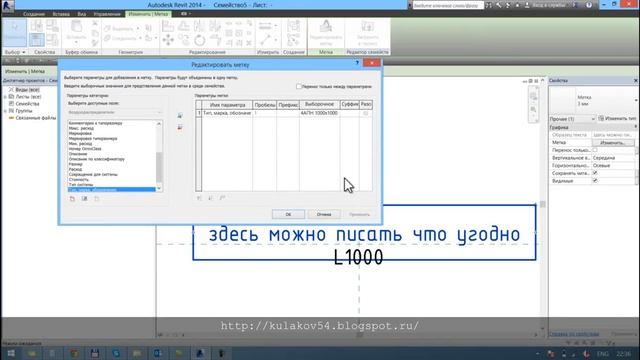Image resolution: width=640 pixels, height=360 pixels.
Task: Click the Windows Start button
Action: 11,353
